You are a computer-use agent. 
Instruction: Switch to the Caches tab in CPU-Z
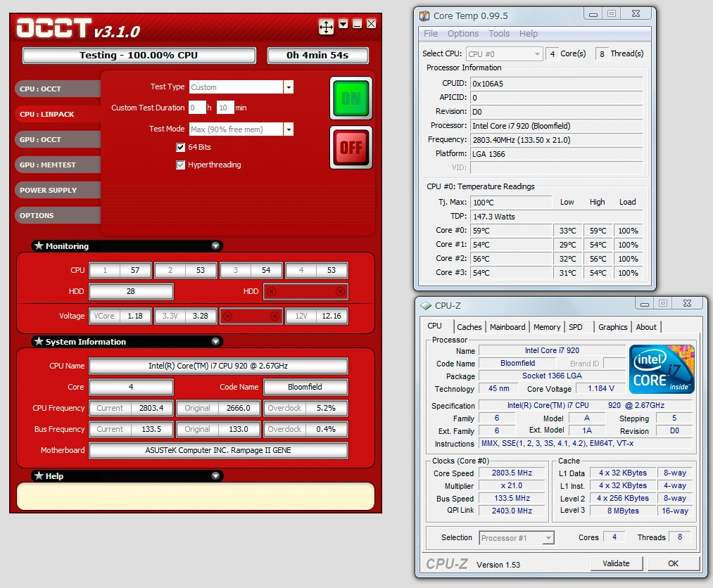point(469,327)
